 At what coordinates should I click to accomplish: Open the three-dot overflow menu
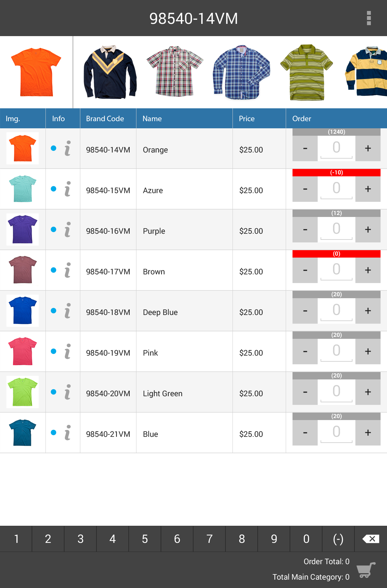(369, 18)
